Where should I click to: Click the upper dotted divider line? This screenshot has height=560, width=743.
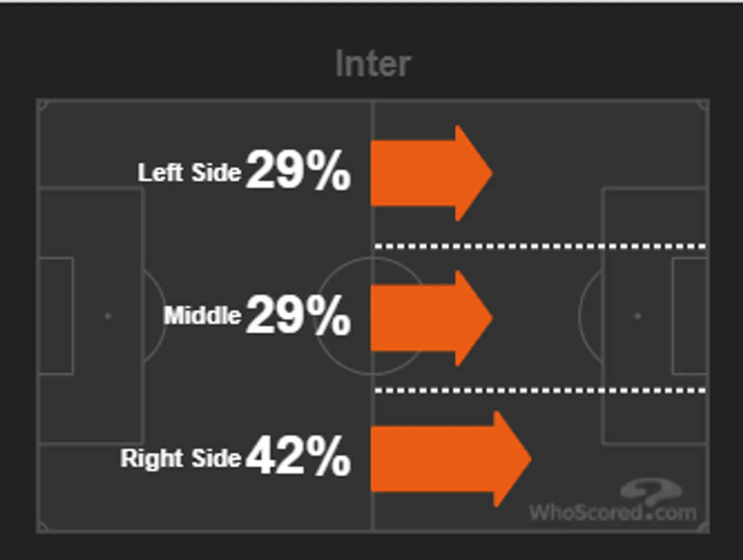coord(540,246)
